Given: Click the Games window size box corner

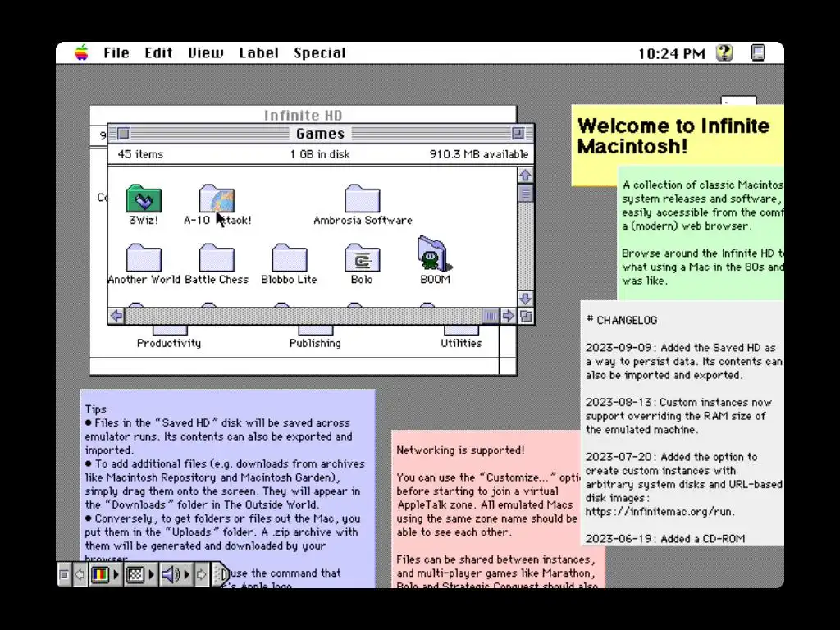Looking at the screenshot, I should click(x=526, y=316).
